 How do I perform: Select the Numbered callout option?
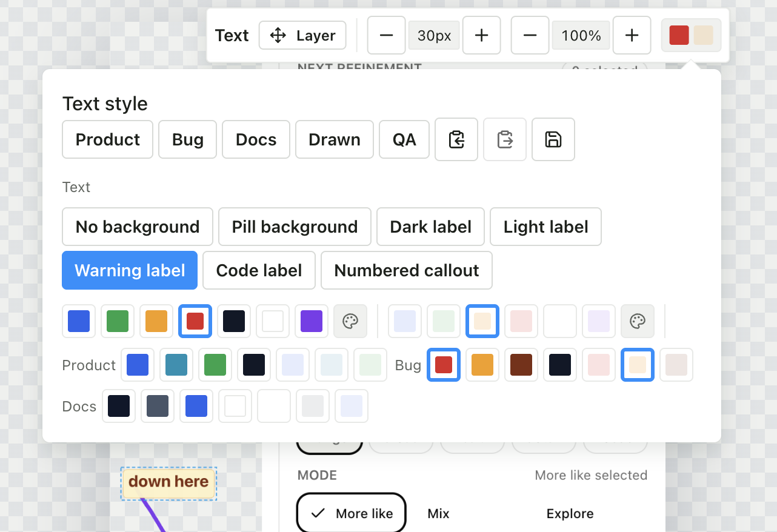pyautogui.click(x=407, y=270)
